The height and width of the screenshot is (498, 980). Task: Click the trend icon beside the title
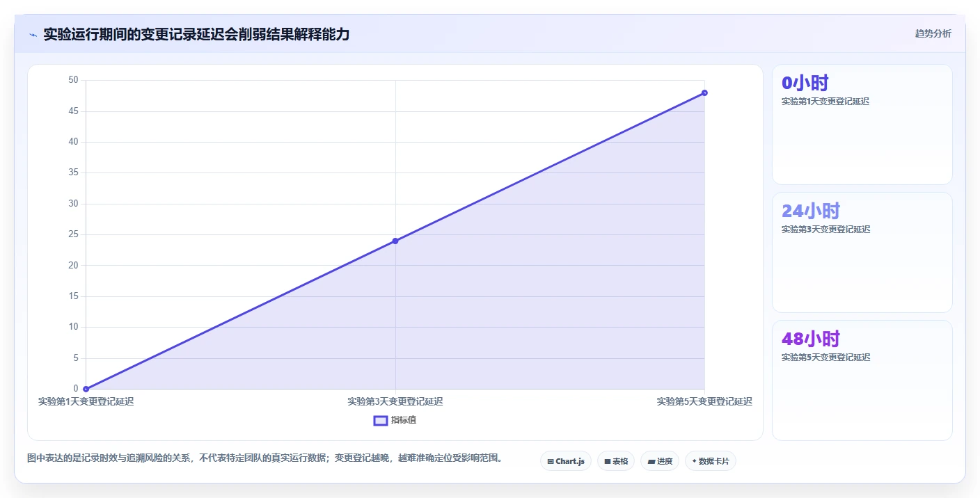(x=33, y=35)
